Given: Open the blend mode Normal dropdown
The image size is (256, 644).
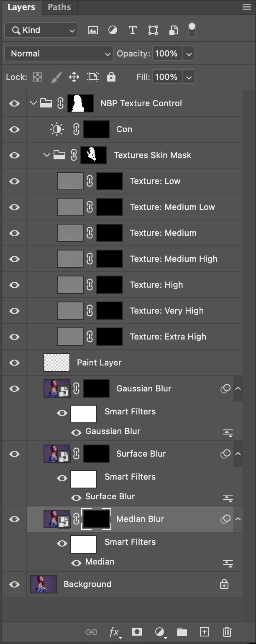Looking at the screenshot, I should 59,54.
